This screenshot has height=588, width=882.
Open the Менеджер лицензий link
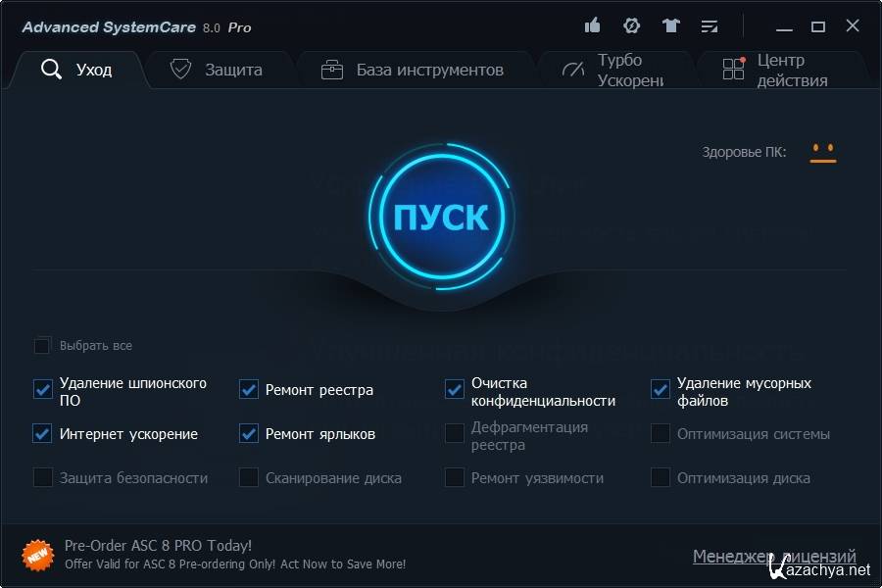pos(774,556)
